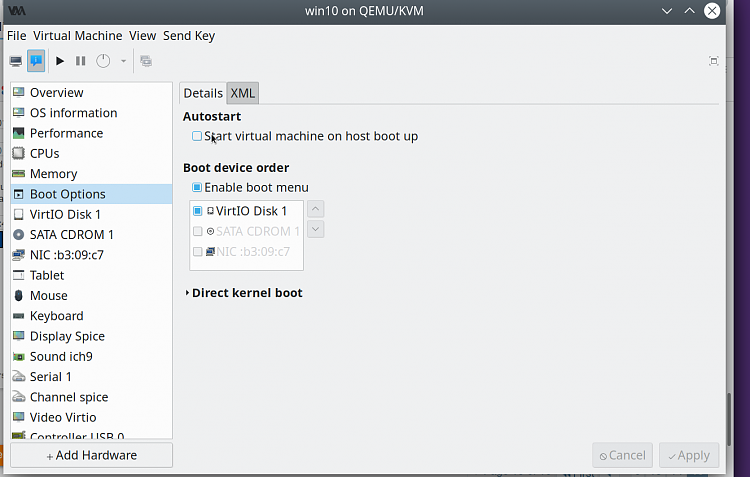Select Performance icon in sidebar
The height and width of the screenshot is (477, 750).
click(x=19, y=133)
